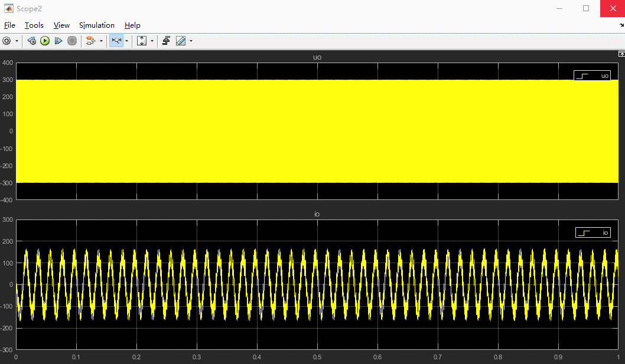Click the MATLAB icon in title bar
The height and width of the screenshot is (364, 625).
(x=8, y=8)
